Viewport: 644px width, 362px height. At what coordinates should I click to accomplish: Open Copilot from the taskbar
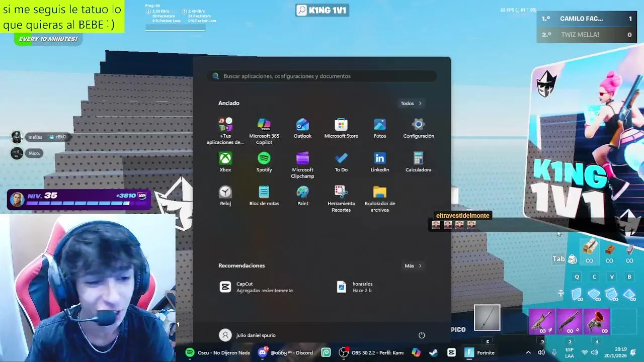(416, 353)
